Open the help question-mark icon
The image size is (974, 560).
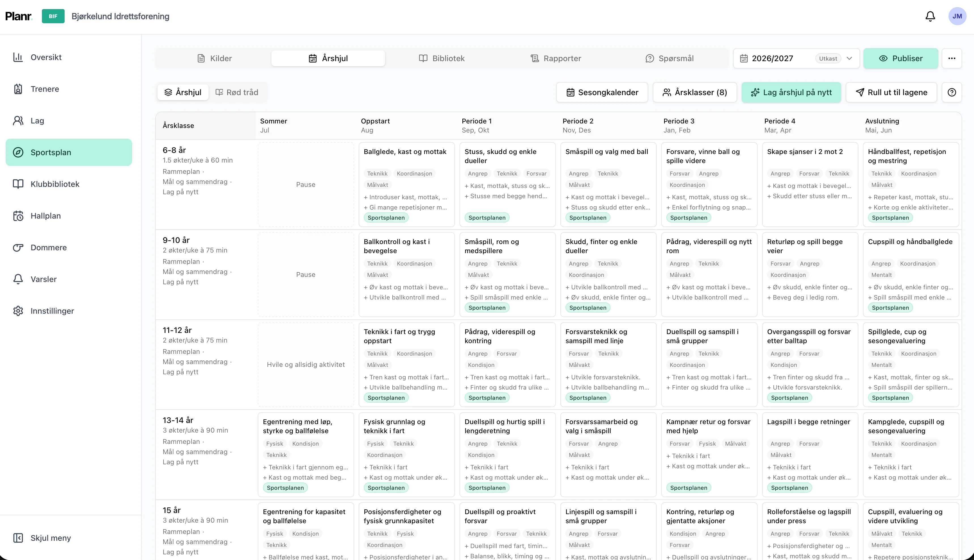[x=951, y=92]
